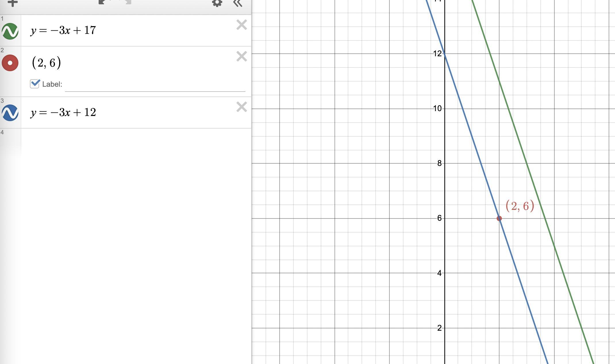Open the expression list settings gear
This screenshot has height=364, width=615.
point(217,3)
